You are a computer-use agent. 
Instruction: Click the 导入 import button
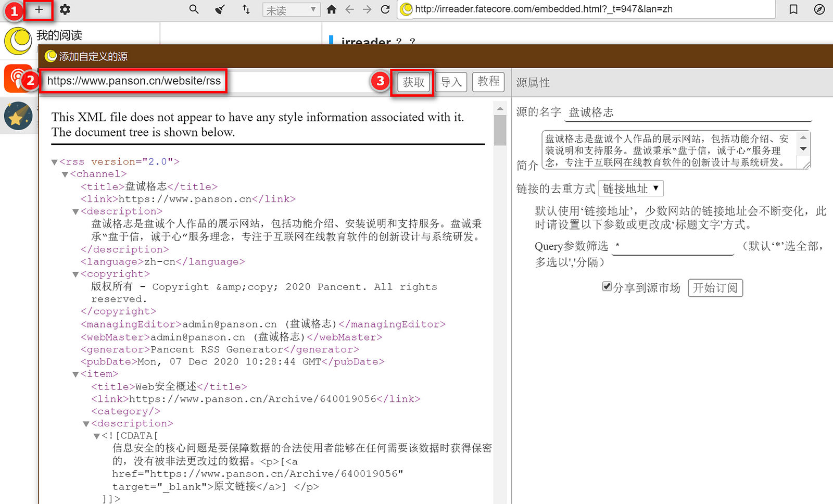tap(451, 82)
